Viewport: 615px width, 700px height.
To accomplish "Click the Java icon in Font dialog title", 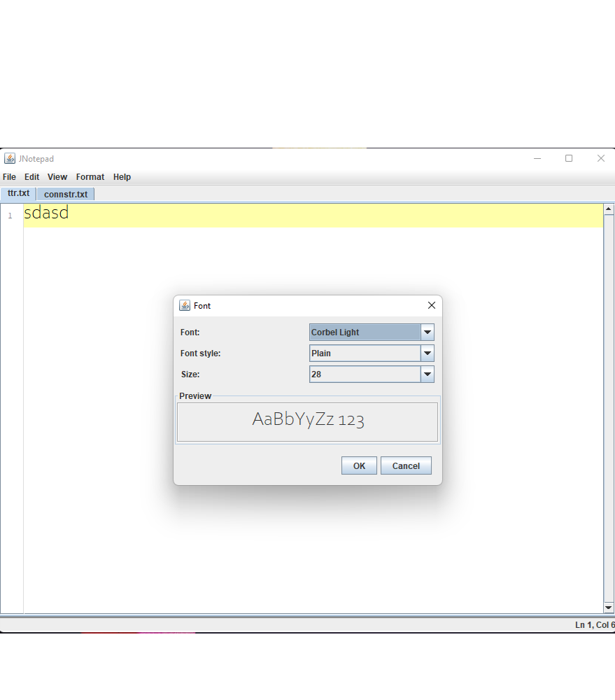I will (185, 306).
